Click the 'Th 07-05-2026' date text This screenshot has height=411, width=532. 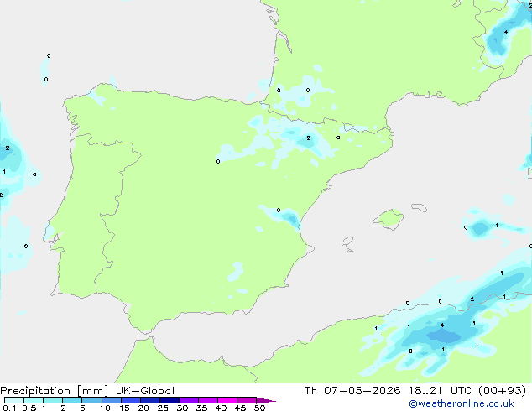coord(352,391)
